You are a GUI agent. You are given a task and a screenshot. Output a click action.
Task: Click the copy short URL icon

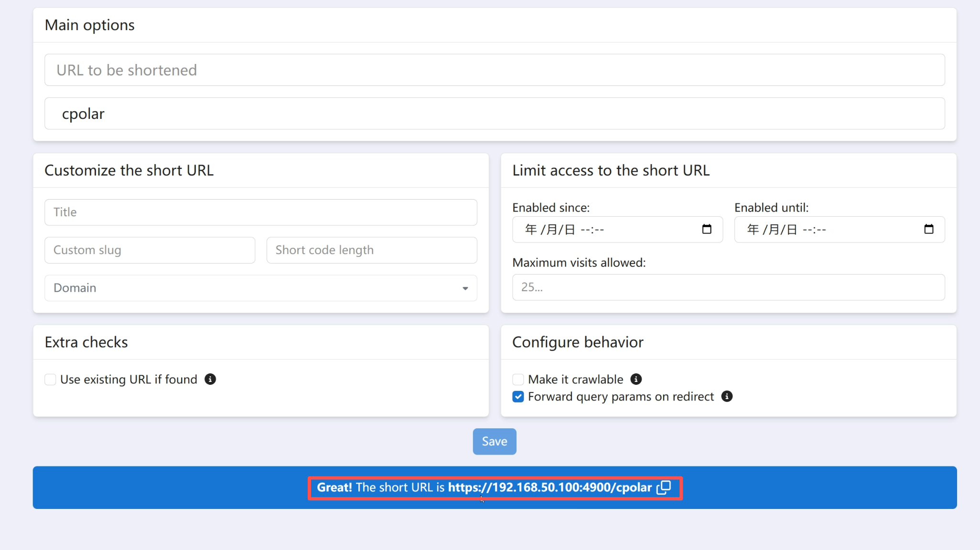tap(664, 487)
